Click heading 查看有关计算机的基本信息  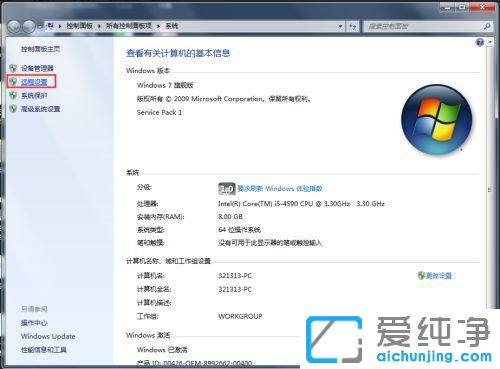(x=178, y=53)
